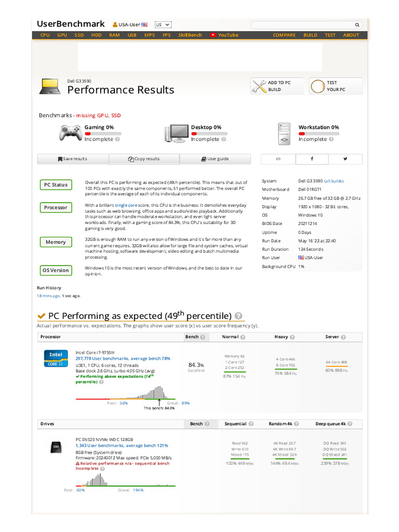Go to the SkillBench menu item
Screen dimensions: 399x532
pyautogui.click(x=190, y=35)
